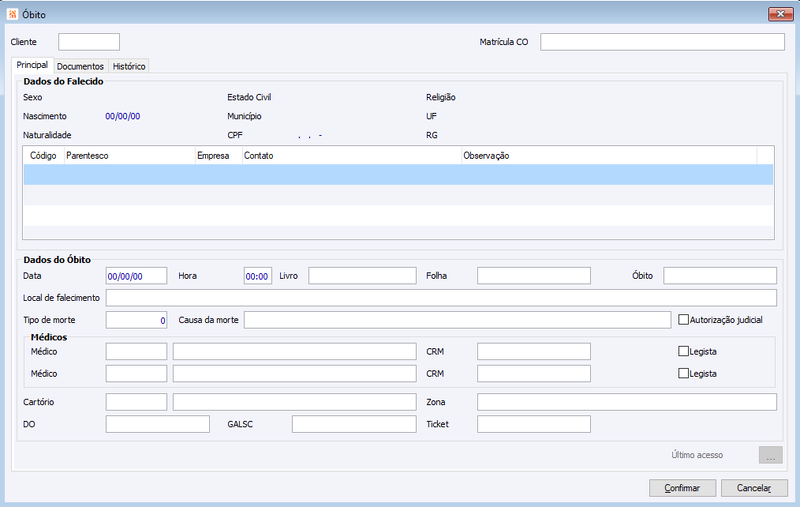Enable the Autorização judicial checkbox
This screenshot has height=507, width=800.
point(683,320)
